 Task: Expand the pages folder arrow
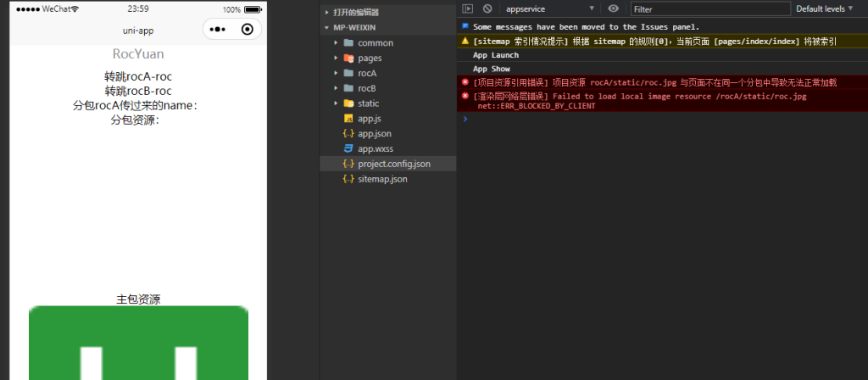click(x=336, y=58)
